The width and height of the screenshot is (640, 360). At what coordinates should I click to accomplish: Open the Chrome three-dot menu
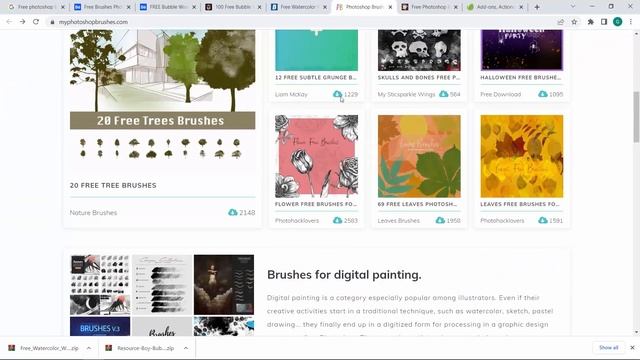tap(631, 22)
